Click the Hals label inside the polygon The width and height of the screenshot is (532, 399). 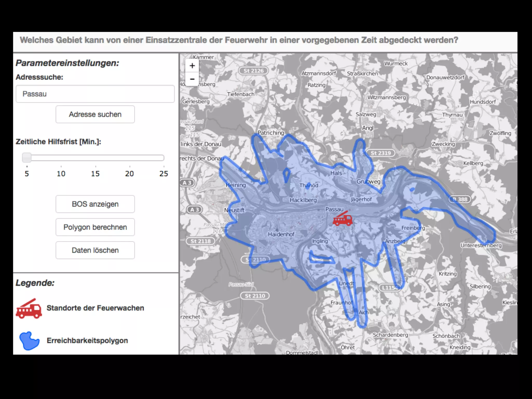tap(336, 173)
